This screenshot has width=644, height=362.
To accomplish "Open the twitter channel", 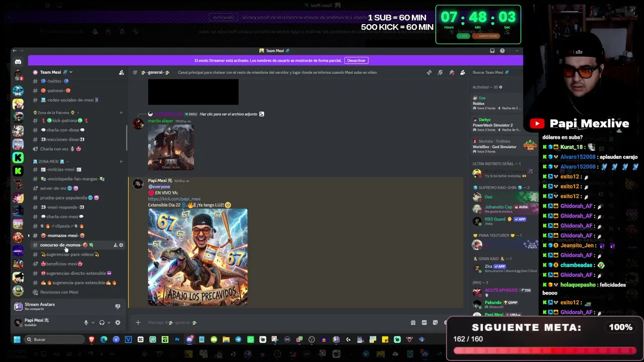I will point(78,81).
